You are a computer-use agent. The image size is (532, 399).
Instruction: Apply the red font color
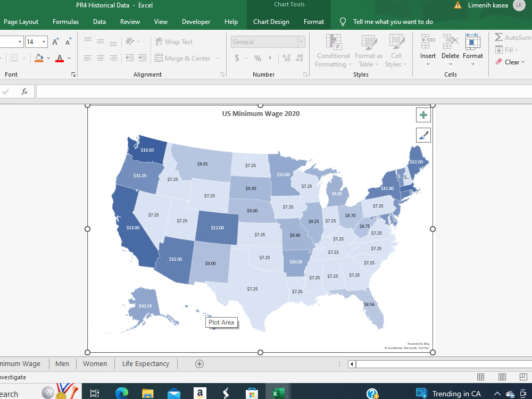point(60,58)
